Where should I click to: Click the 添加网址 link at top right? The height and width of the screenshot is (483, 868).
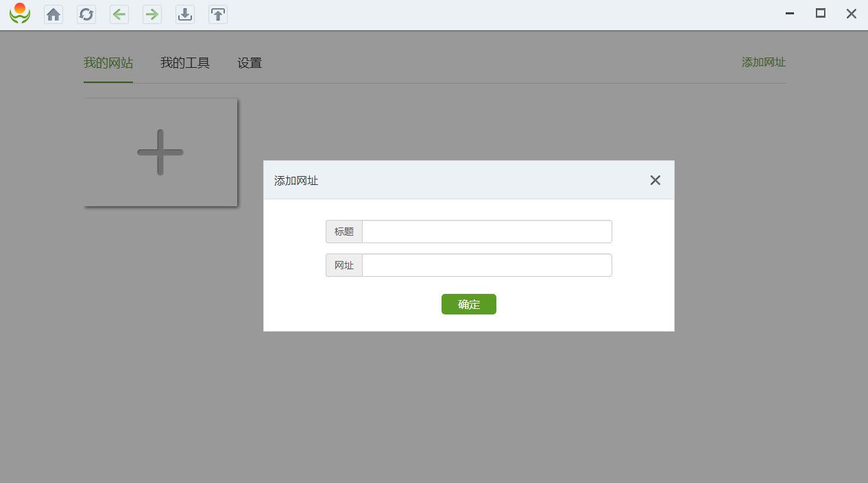(764, 62)
